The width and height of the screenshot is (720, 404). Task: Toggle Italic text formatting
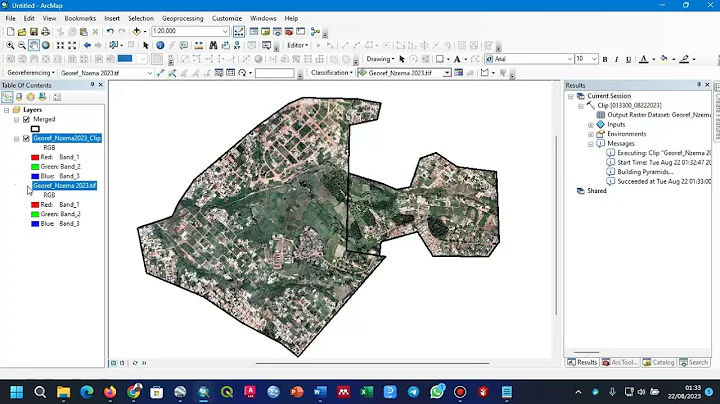[616, 59]
